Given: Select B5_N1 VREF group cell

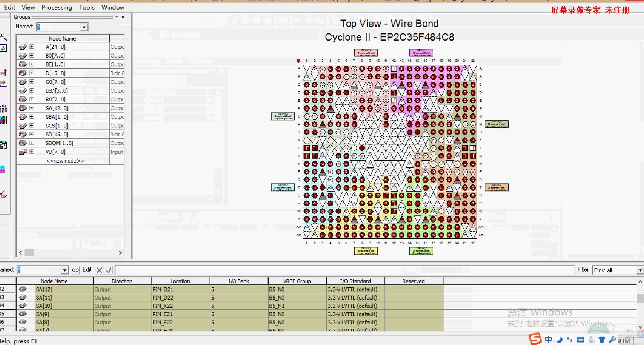Looking at the screenshot, I should 297,306.
